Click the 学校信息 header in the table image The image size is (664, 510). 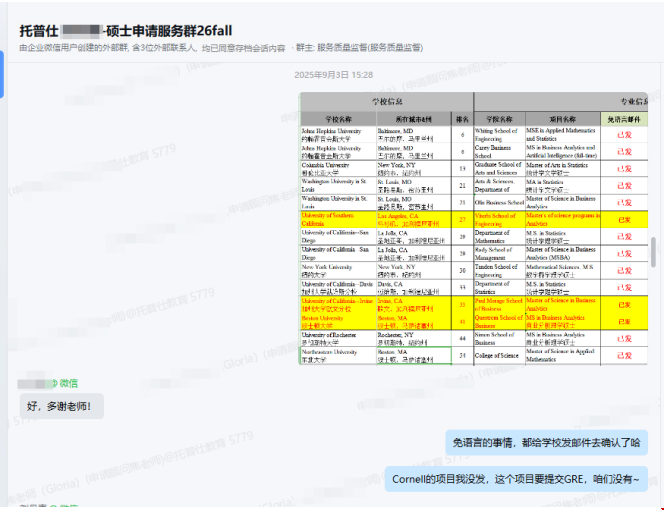point(387,101)
